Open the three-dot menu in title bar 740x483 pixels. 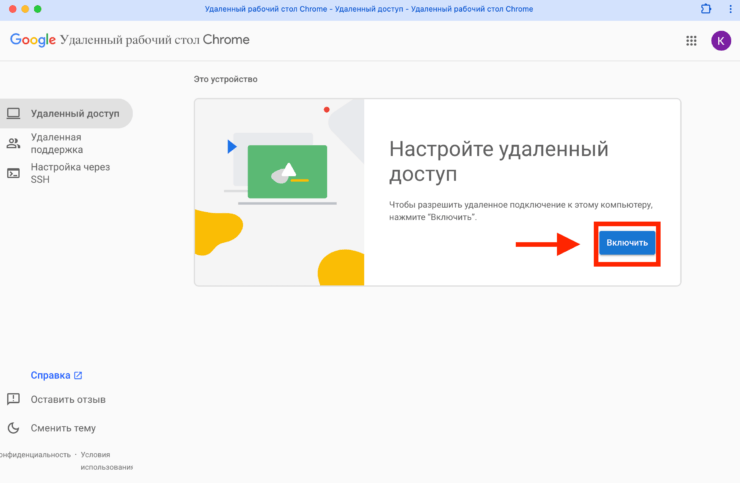pos(730,8)
